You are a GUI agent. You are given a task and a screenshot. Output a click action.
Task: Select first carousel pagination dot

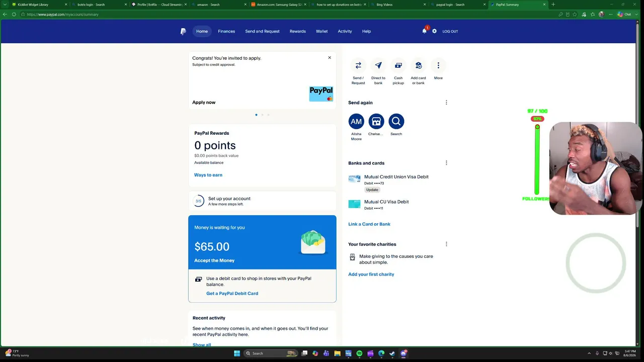point(256,115)
